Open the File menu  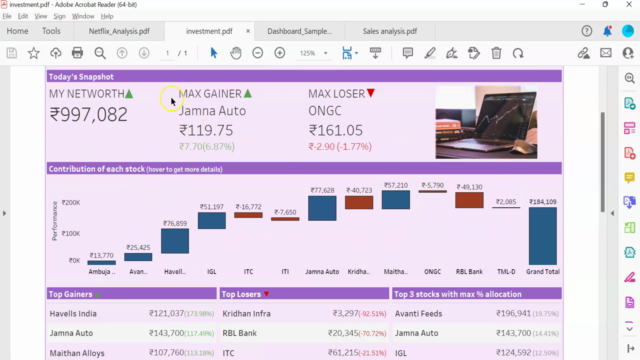[x=7, y=16]
